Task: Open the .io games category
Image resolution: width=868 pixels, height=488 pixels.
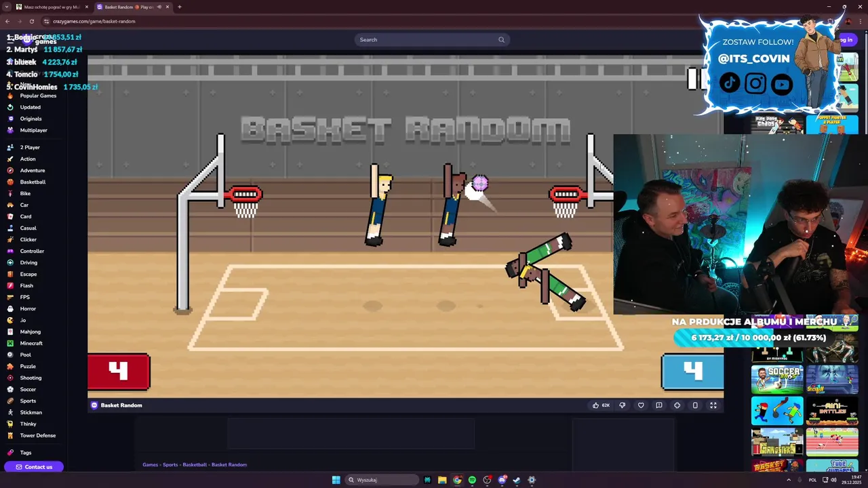Action: 22,320
